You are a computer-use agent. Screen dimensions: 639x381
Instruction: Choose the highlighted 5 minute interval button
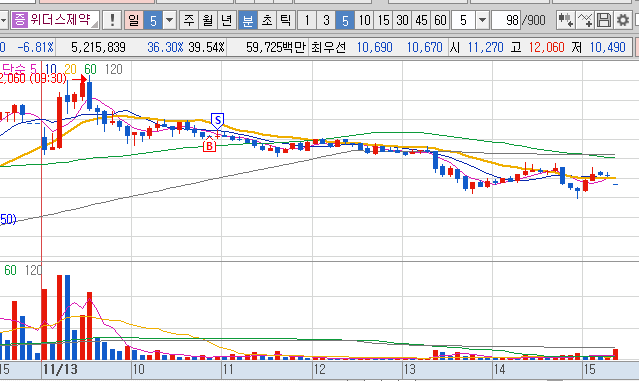(345, 20)
